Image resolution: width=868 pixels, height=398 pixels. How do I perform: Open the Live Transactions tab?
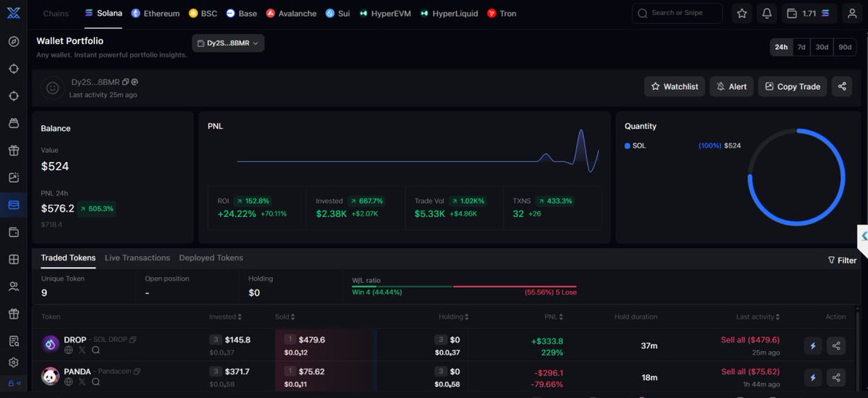138,258
